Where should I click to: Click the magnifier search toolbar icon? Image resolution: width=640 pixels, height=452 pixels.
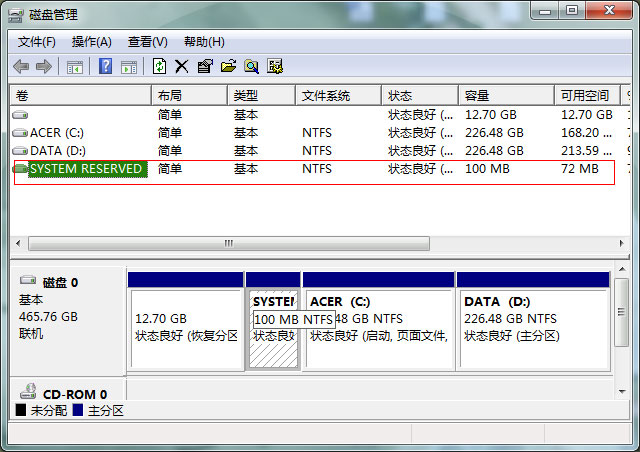(251, 67)
